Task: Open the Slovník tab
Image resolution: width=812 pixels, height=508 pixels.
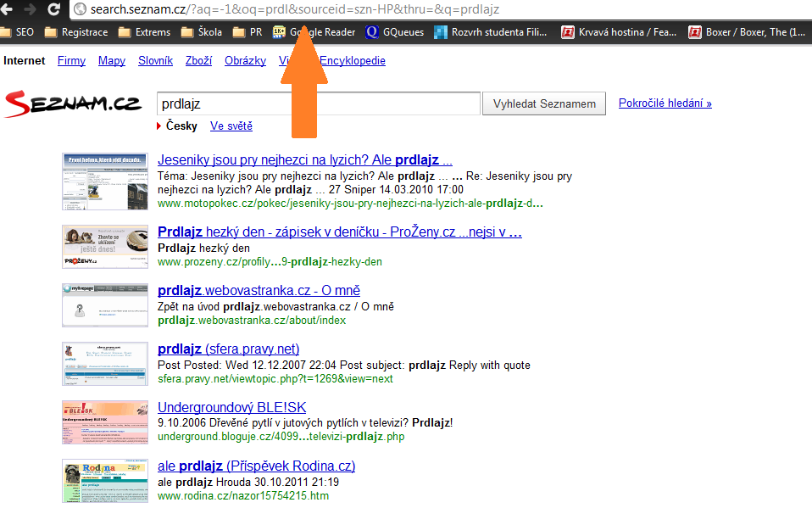Action: [155, 61]
